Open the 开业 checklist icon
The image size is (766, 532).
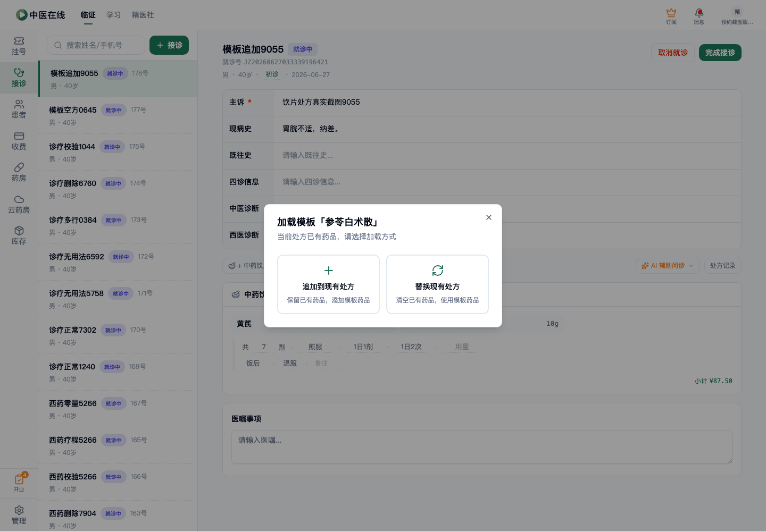19,479
